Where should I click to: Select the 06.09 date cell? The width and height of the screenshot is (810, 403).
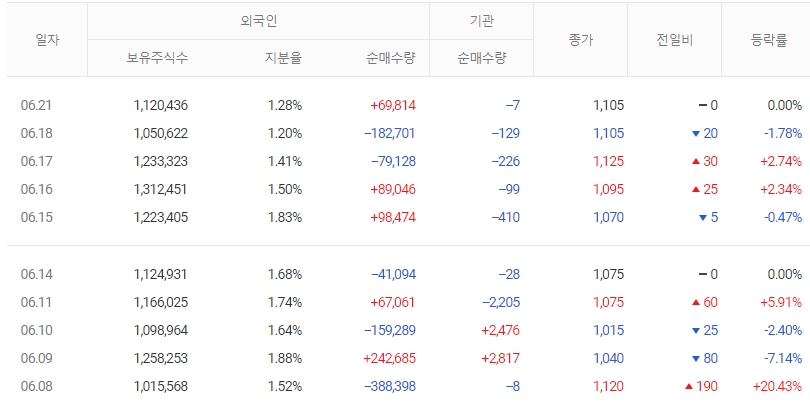click(37, 358)
